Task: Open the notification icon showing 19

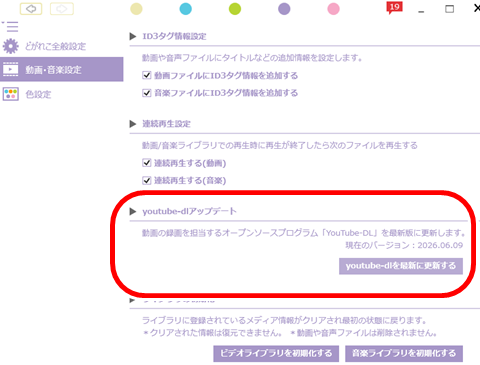Action: (394, 8)
